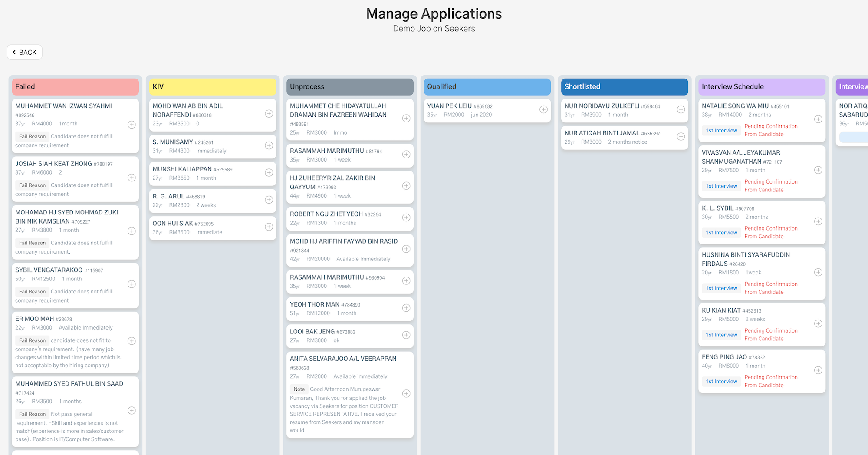Click 1st Interview tag on Ku Kian Kiat card

721,335
